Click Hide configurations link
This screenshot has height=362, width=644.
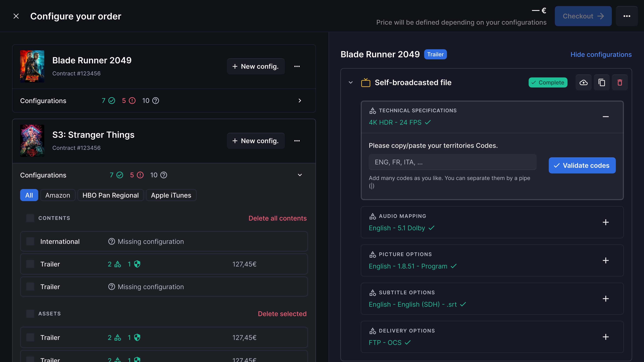pyautogui.click(x=601, y=54)
